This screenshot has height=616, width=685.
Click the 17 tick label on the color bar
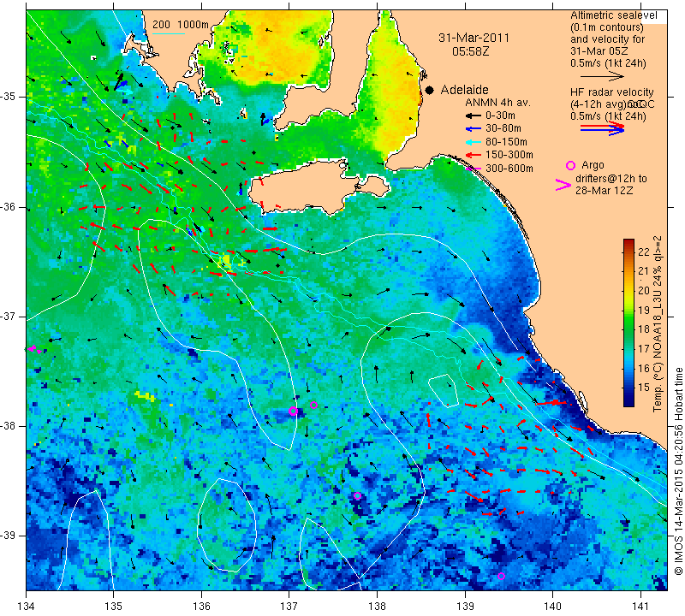point(644,348)
